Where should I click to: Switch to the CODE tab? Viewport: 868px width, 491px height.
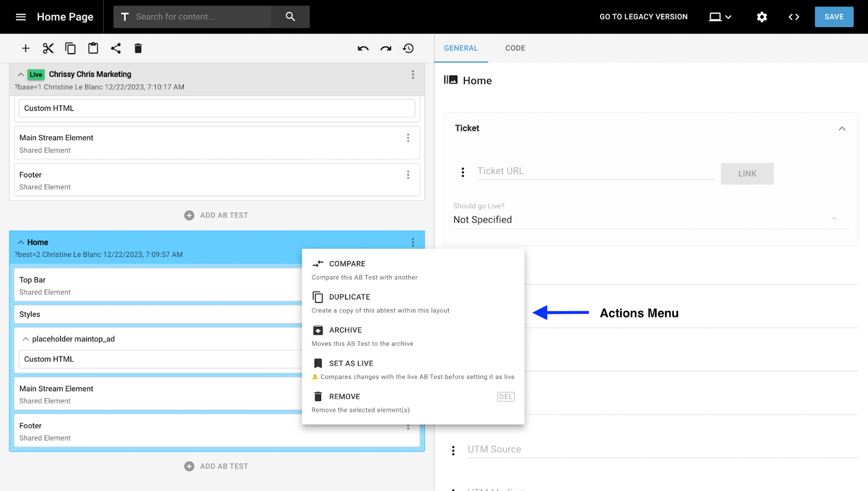514,48
